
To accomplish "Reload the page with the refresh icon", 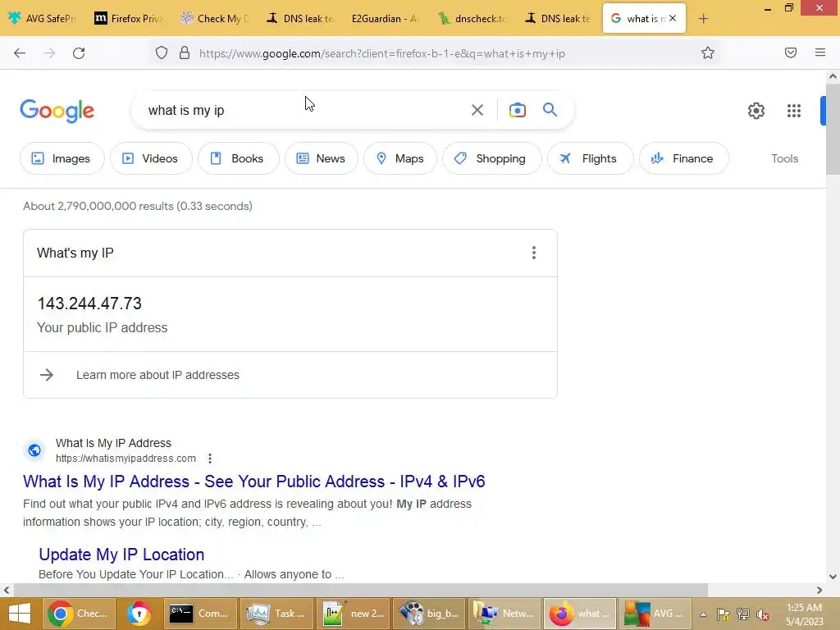I will point(79,53).
